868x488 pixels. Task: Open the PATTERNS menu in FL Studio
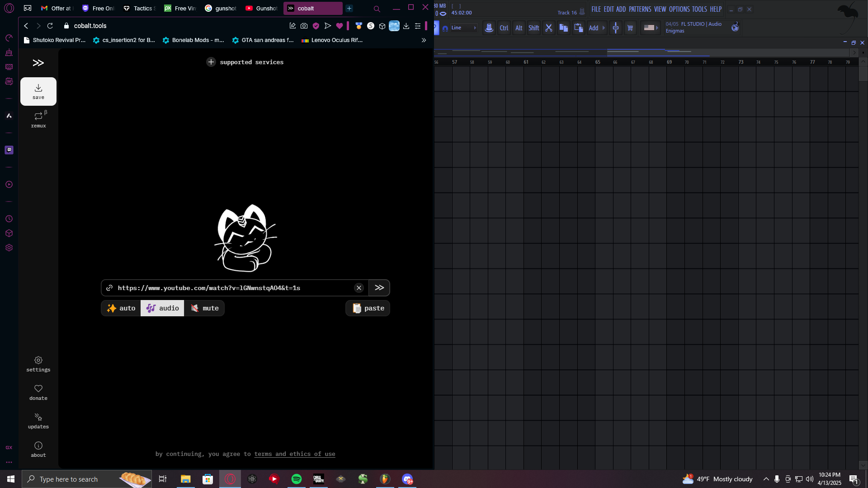pos(640,9)
